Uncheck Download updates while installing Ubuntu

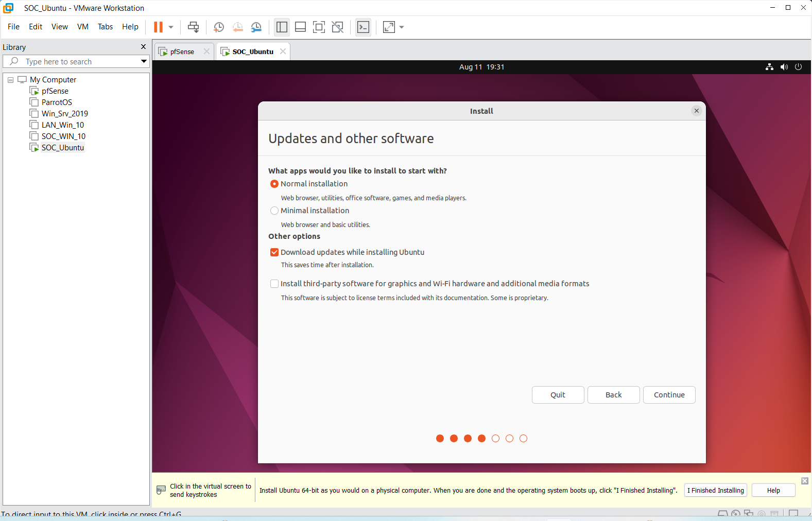[274, 252]
